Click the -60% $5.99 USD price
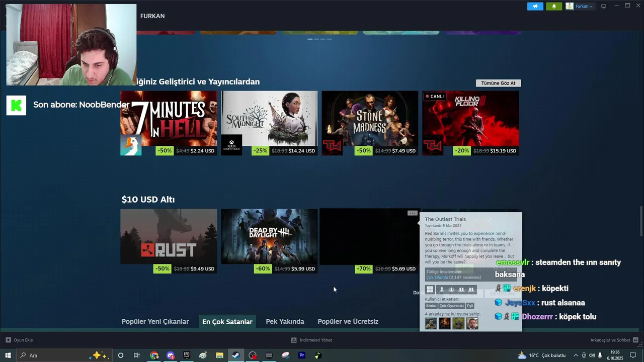Image resolution: width=644 pixels, height=362 pixels. [286, 269]
